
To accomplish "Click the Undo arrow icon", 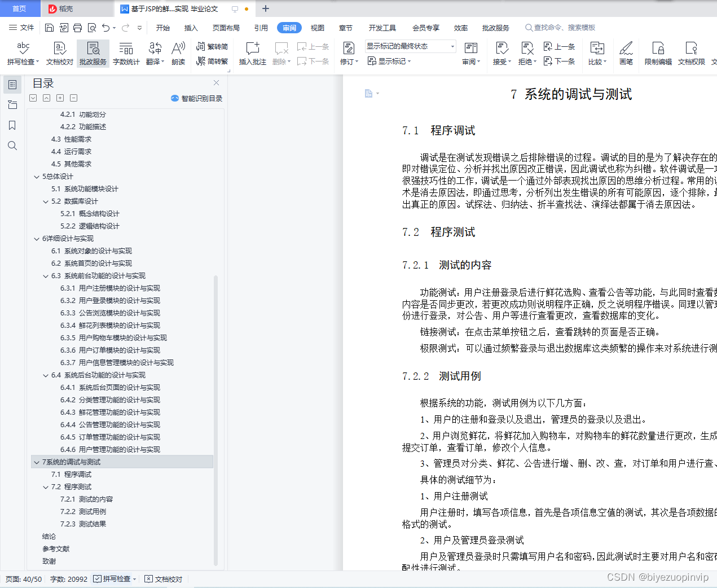I will 105,28.
